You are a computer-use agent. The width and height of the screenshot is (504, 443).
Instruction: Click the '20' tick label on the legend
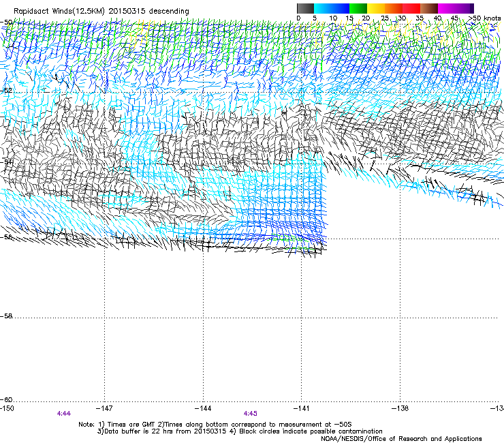366,18
